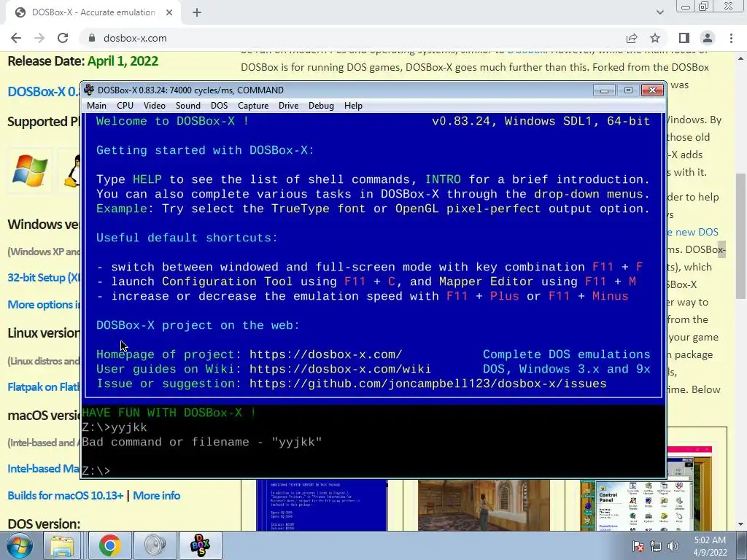Open the CPU menu in DOSBox-X
747x560 pixels.
coord(125,106)
